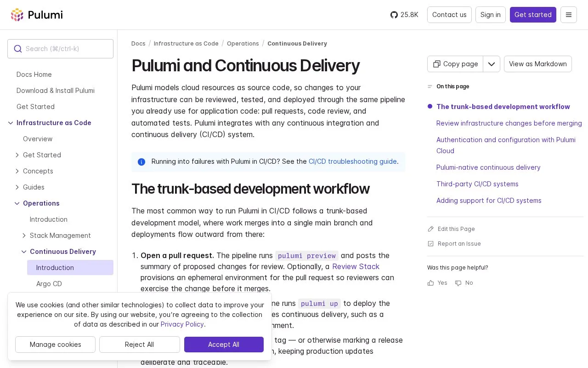Viewport: 588px width, 368px height.
Task: Expand the Guides sidebar section
Action: [x=17, y=187]
